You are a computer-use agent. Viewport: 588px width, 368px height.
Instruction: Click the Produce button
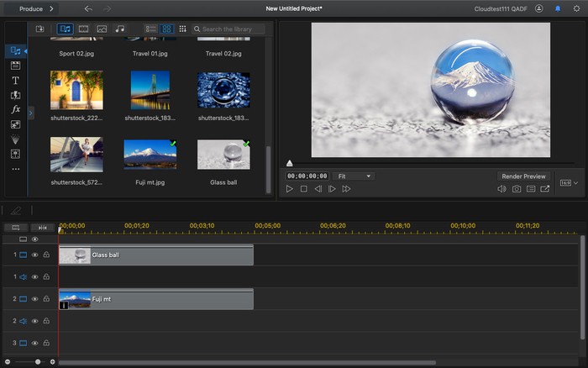click(x=32, y=8)
